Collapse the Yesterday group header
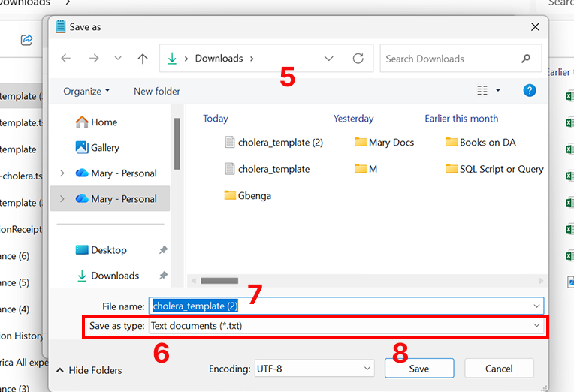The width and height of the screenshot is (574, 392). [353, 119]
